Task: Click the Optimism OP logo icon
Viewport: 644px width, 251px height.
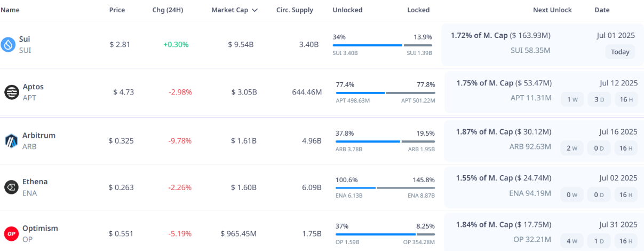Action: 11,233
